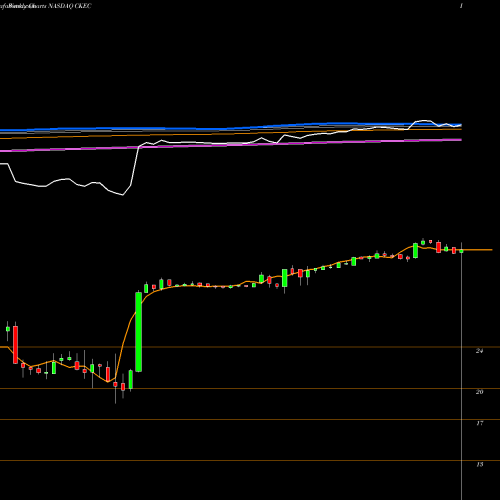Click the 24 price axis label
Screen dimensions: 500x500
tap(479, 351)
